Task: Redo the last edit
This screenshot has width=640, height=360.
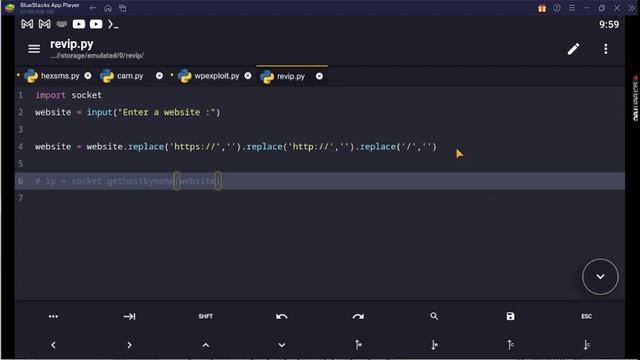Action: (358, 316)
